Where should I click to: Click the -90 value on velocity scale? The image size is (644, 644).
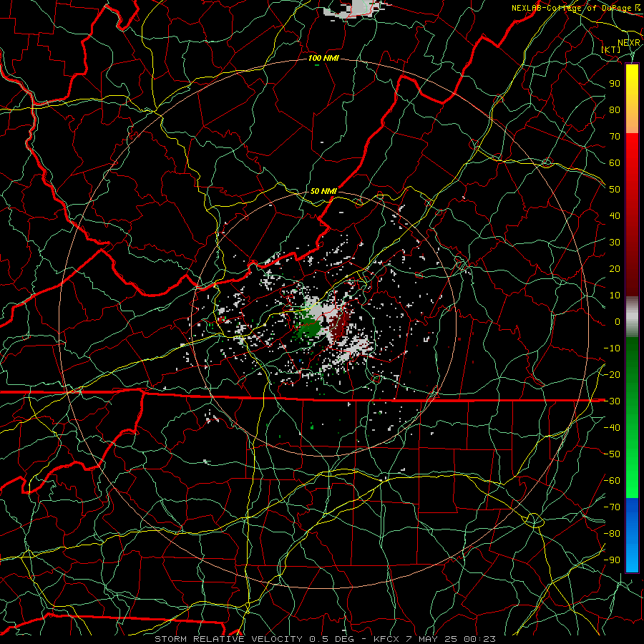[x=612, y=560]
